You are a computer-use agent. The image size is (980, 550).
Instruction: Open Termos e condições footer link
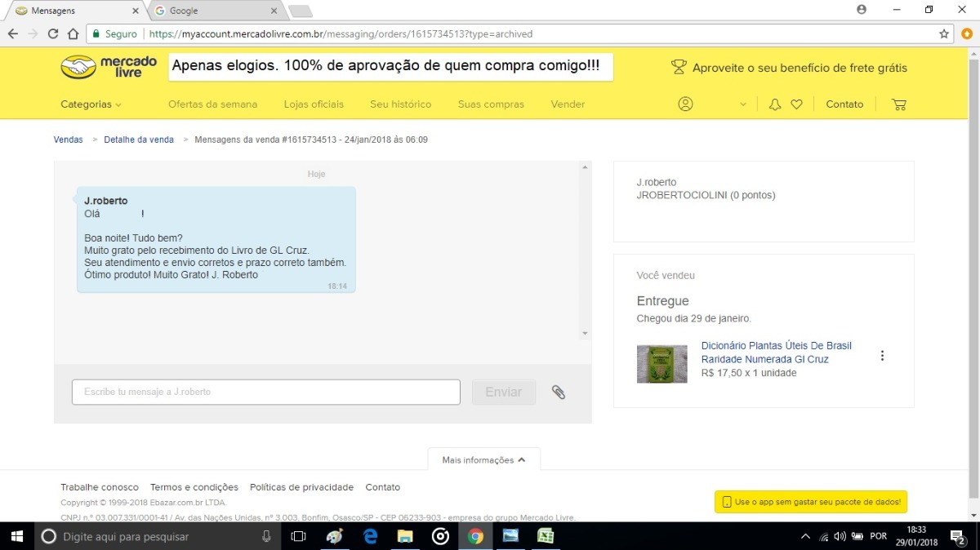194,487
